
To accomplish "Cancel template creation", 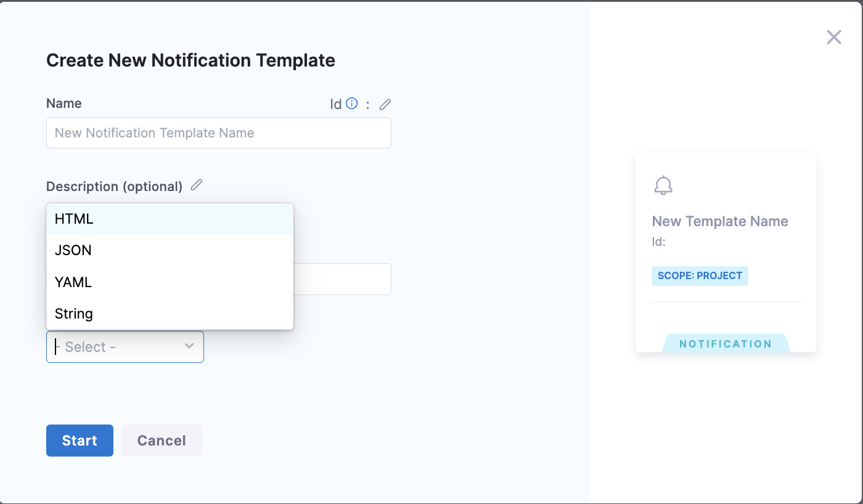I will point(162,441).
